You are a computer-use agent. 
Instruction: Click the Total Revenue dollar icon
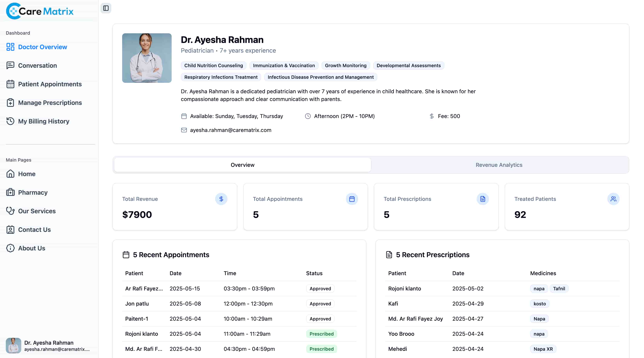[x=221, y=199]
